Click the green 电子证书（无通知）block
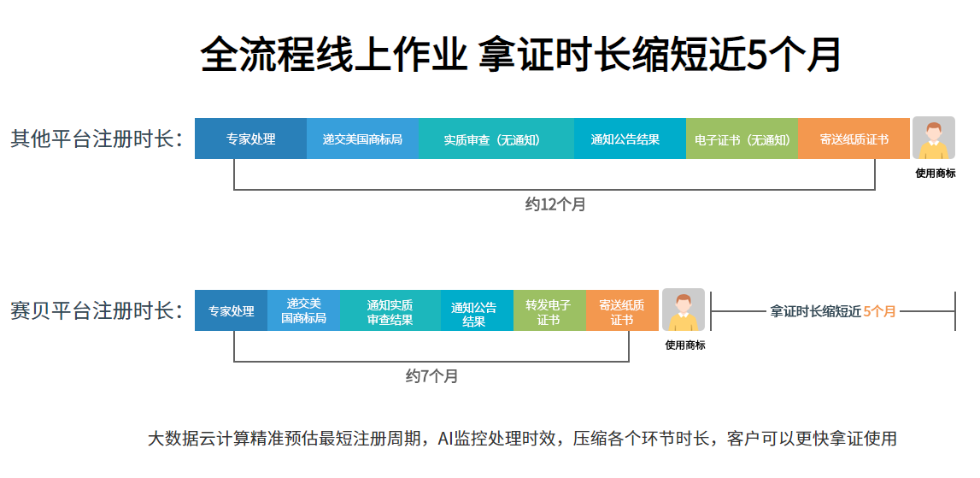This screenshot has width=980, height=478. click(742, 139)
